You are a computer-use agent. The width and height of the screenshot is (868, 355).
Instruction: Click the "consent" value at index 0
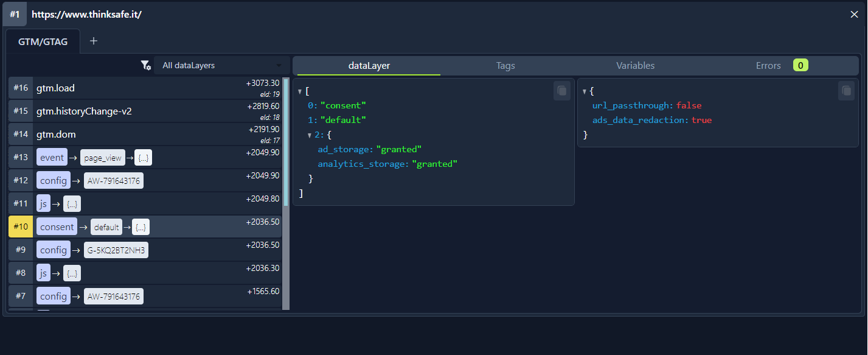coord(343,105)
